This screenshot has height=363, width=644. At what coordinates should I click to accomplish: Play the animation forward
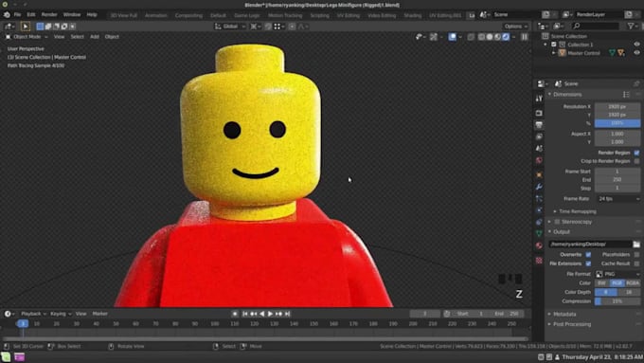(x=270, y=314)
